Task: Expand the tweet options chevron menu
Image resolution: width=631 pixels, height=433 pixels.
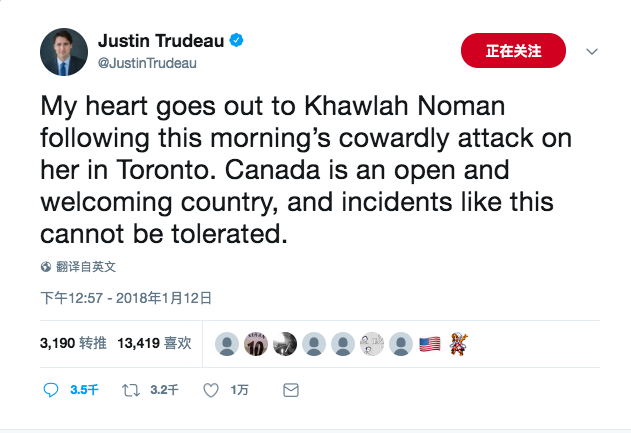Action: click(591, 51)
